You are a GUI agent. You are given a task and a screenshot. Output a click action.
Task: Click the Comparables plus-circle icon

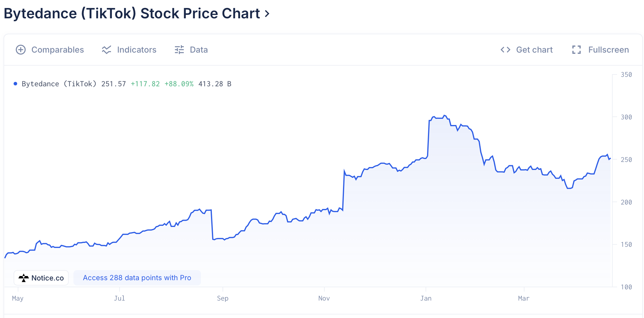(x=21, y=50)
